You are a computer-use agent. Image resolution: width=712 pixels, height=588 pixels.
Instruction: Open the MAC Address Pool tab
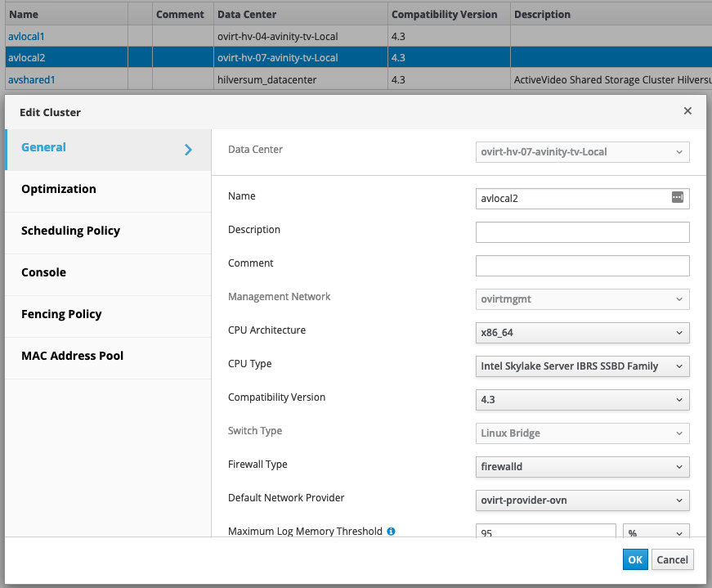(x=73, y=356)
